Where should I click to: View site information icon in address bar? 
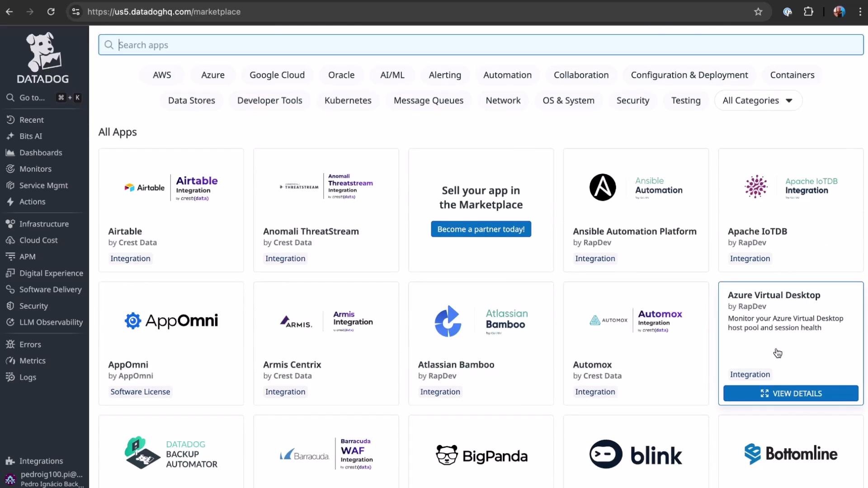76,12
